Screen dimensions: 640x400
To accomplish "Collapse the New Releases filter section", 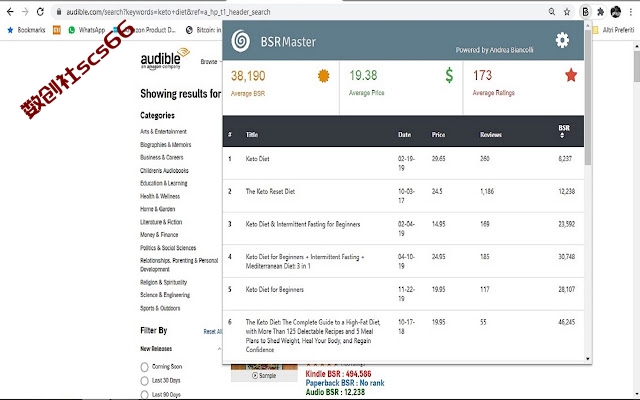I will coord(219,349).
